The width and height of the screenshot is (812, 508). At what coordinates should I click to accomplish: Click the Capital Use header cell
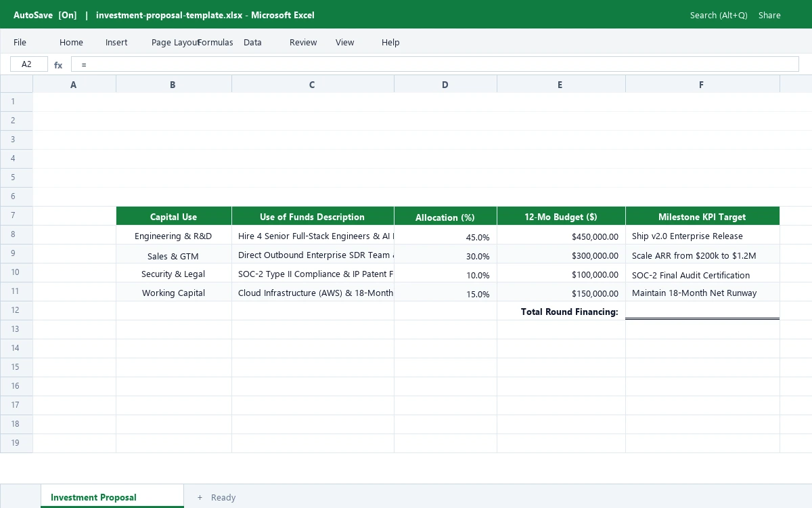(173, 216)
